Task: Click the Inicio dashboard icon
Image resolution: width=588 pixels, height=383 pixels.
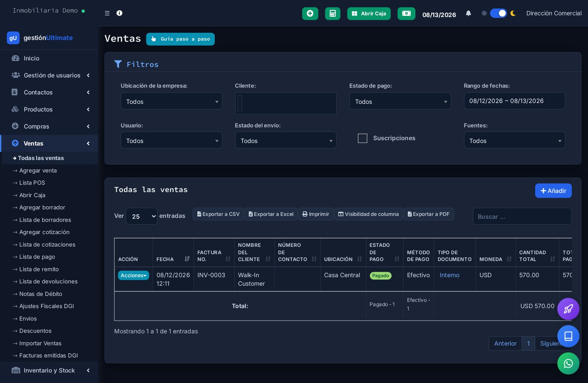Action: click(x=16, y=58)
